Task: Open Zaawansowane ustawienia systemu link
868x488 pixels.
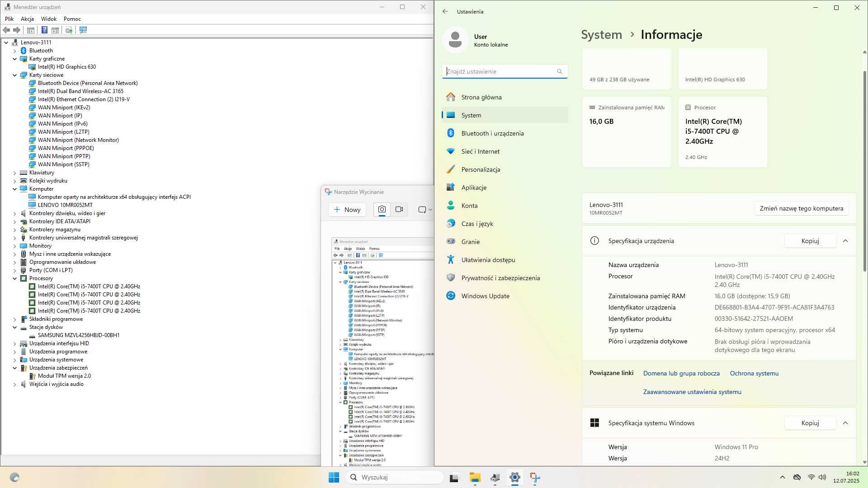Action: pos(692,392)
